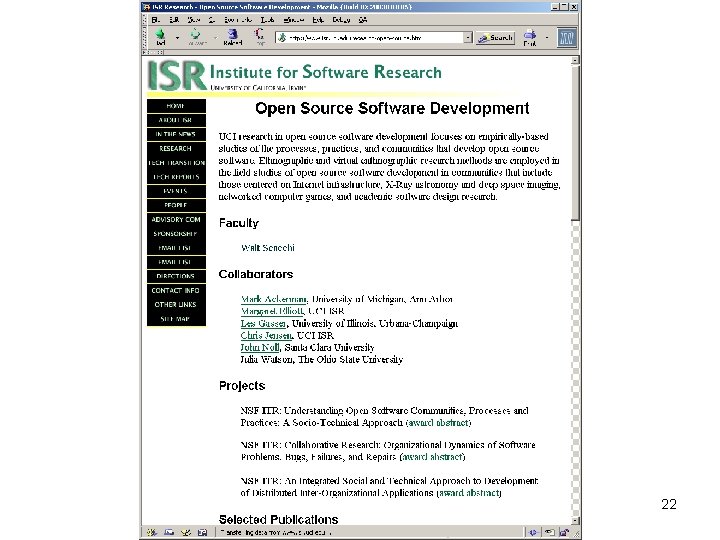Screen dimensions: 720x540
Task: Click 'Julia Watson, The Ohio State University' text
Action: (321, 359)
